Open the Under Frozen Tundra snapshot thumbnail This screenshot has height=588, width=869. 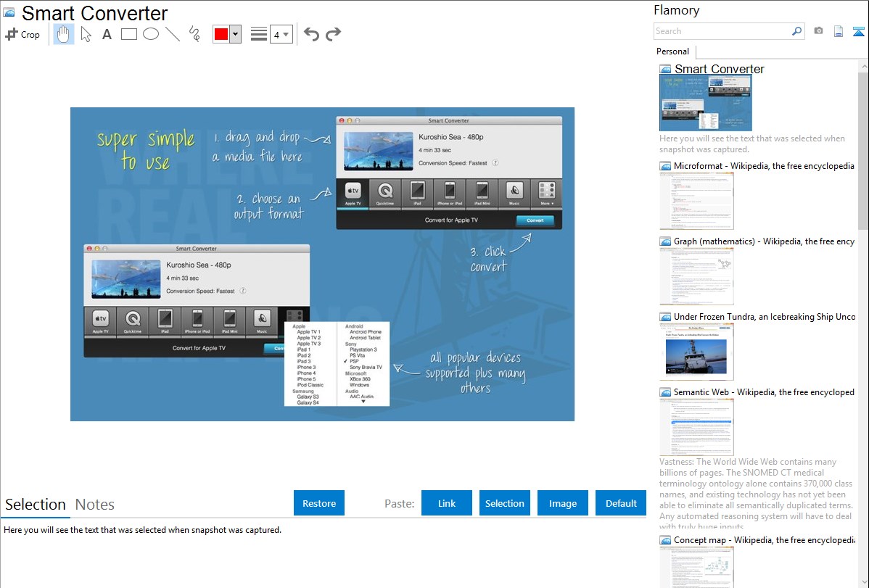696,352
